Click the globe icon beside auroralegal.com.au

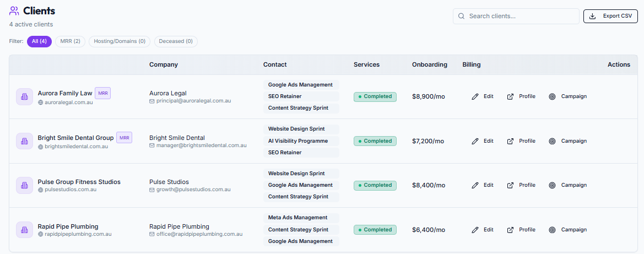pyautogui.click(x=40, y=102)
